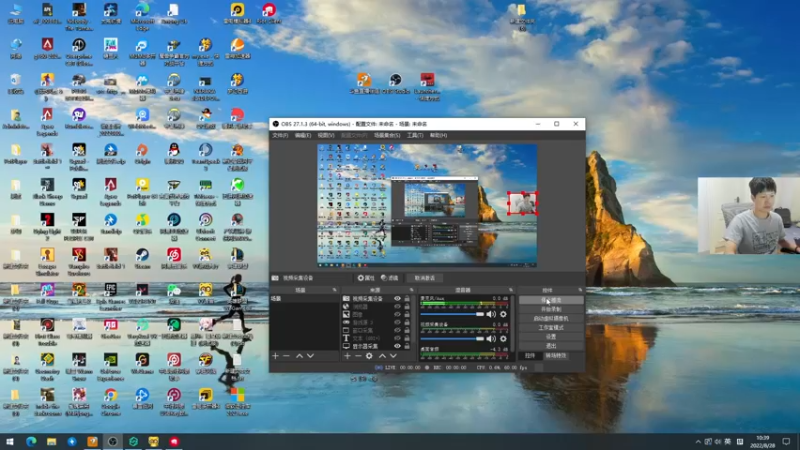
Task: Remove the selected scene with the minus icon
Action: tap(287, 356)
